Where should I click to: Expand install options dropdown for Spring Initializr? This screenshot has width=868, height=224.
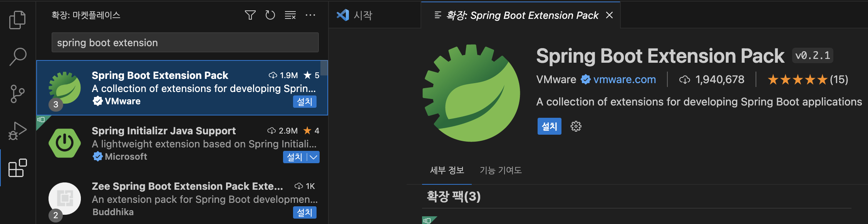pos(313,157)
